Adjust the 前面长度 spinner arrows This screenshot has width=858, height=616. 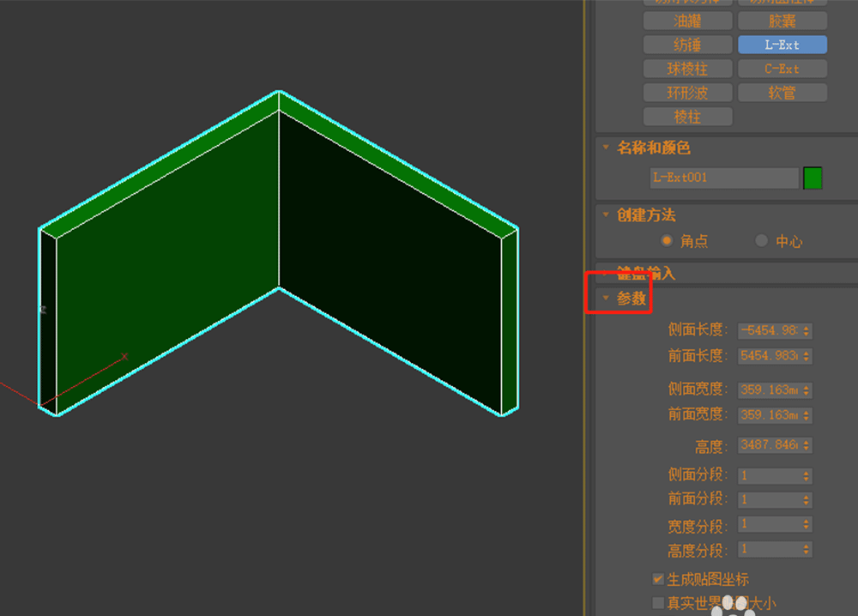(806, 356)
